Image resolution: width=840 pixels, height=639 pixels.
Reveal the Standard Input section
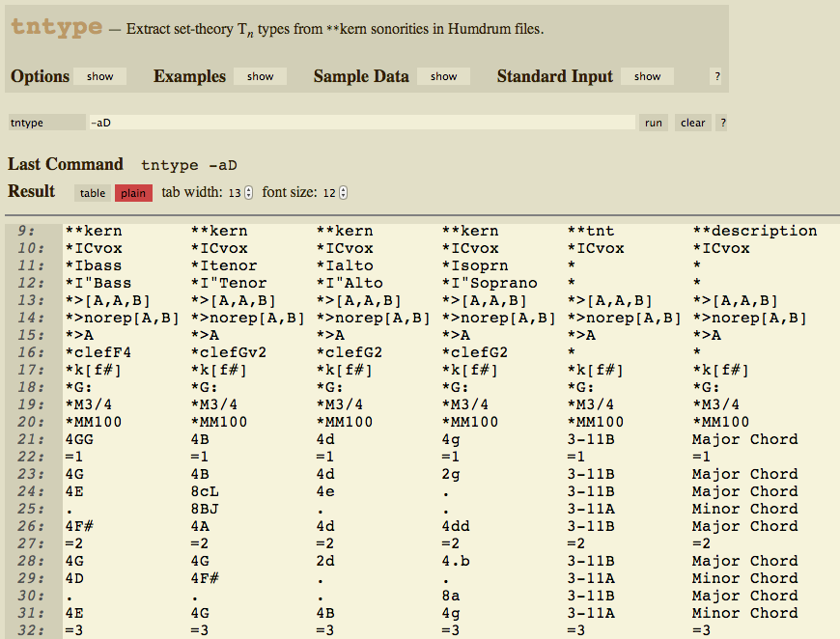[x=647, y=76]
